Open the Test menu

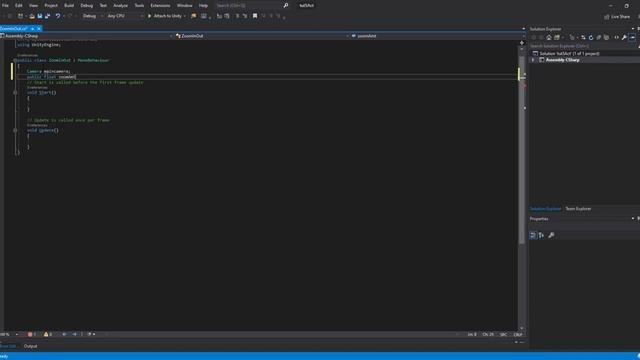(x=103, y=6)
